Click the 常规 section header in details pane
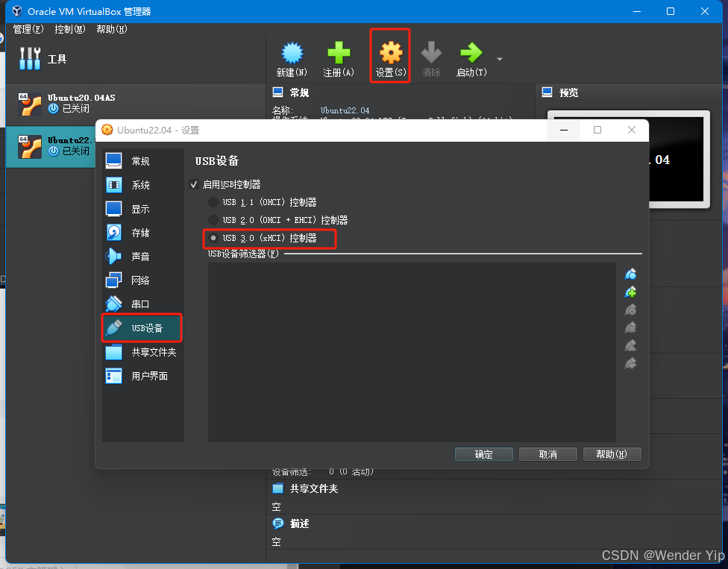Viewport: 728px width, 569px height. 299,92
